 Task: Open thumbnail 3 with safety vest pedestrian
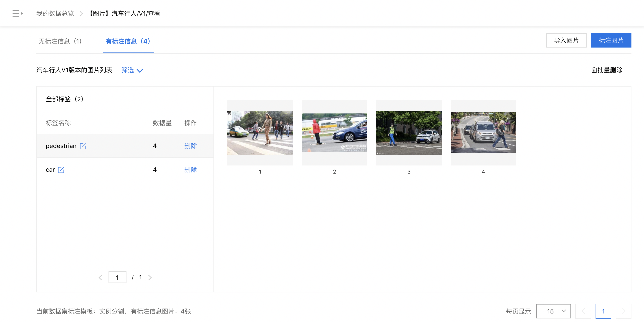pos(409,133)
